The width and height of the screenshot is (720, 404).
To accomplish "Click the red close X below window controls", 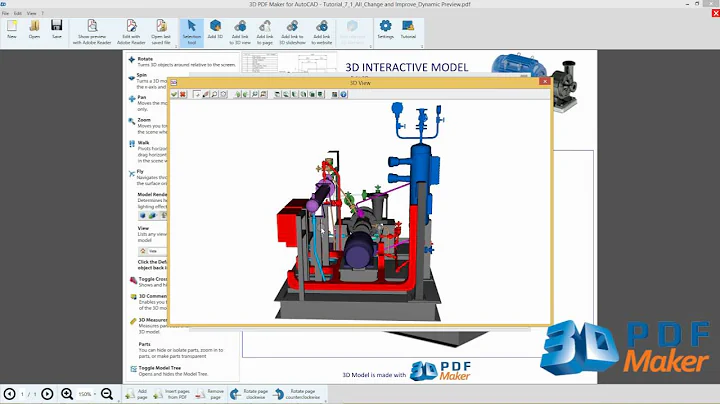I will pyautogui.click(x=715, y=13).
